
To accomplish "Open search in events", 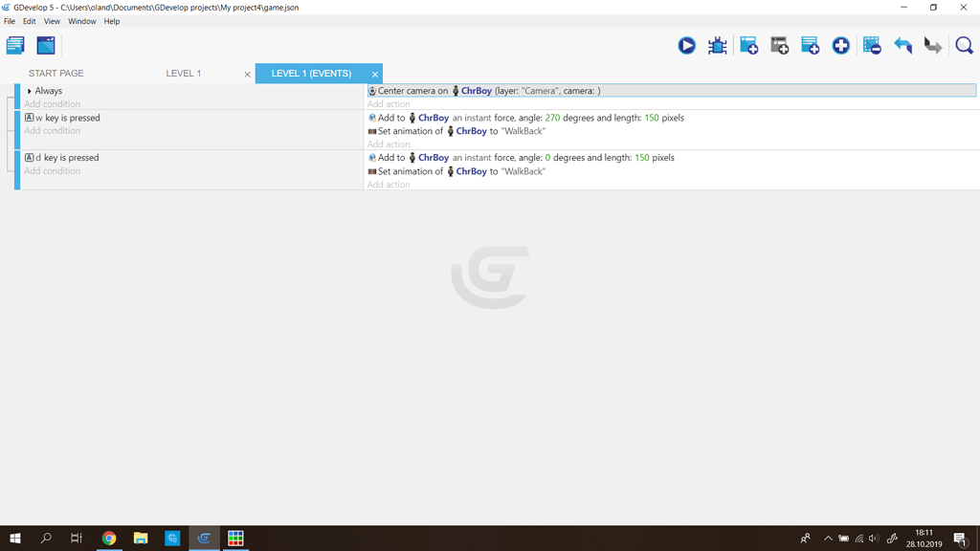I will point(965,46).
